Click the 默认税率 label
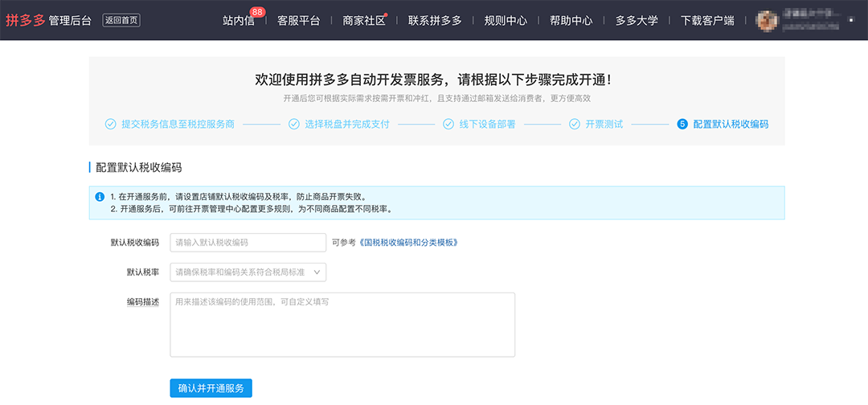This screenshot has width=868, height=405. coord(143,272)
